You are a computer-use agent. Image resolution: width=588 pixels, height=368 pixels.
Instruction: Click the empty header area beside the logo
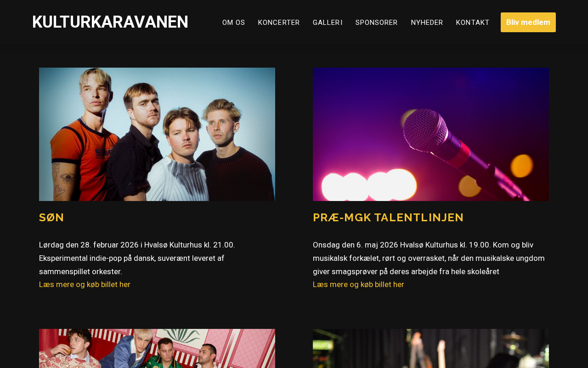[x=205, y=22]
